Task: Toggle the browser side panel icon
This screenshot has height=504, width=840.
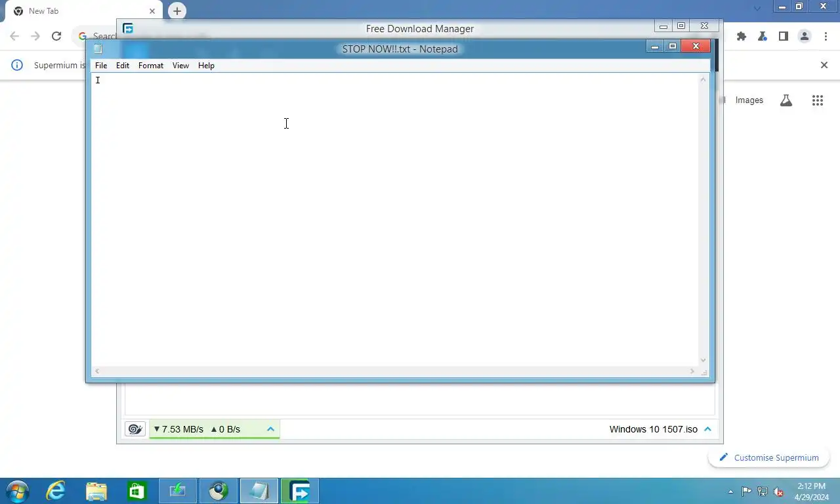Action: pos(784,37)
